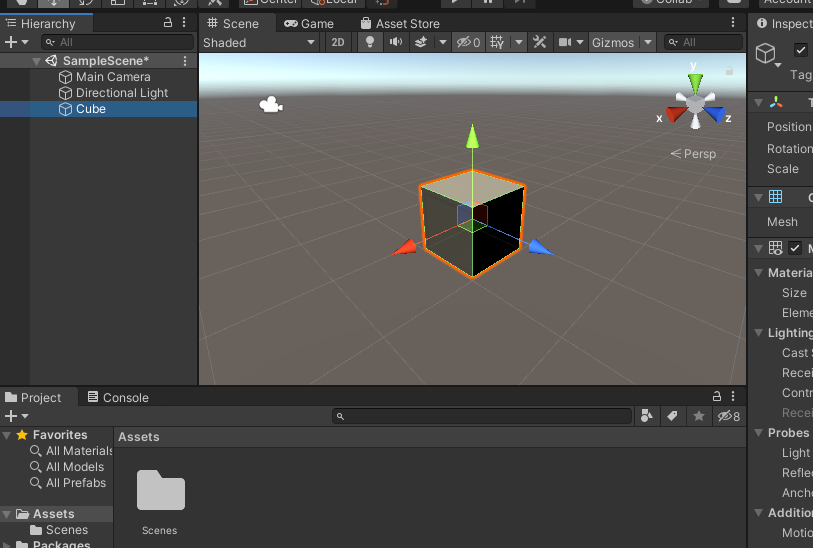Toggle 2D view mode

click(338, 42)
